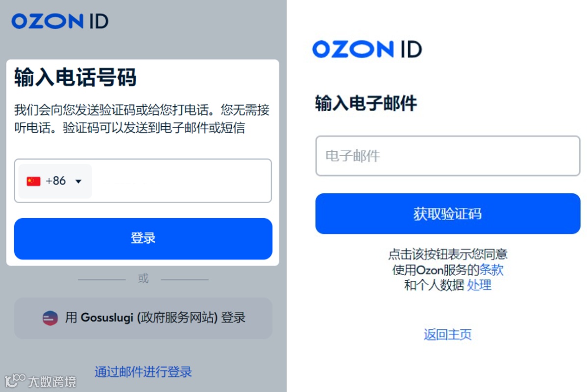Click the 或 divider between login options

[143, 278]
